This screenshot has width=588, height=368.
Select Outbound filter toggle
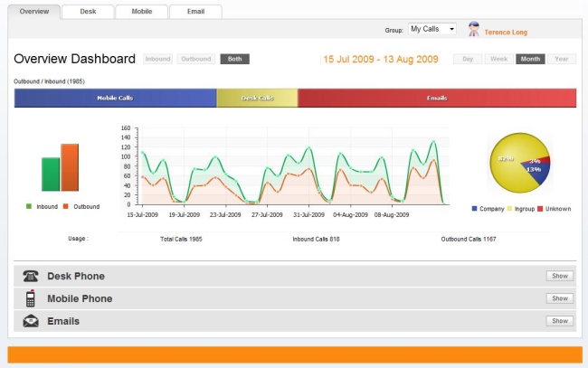click(x=196, y=59)
